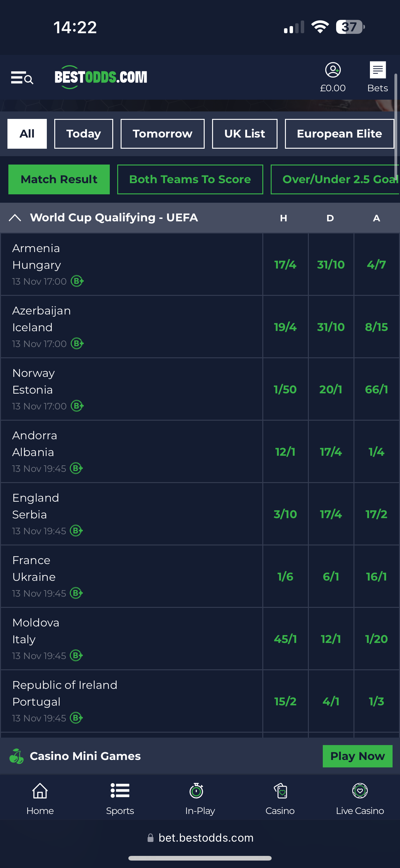Select the Over/Under 2.5 Goals market
This screenshot has height=868, width=400.
click(337, 179)
